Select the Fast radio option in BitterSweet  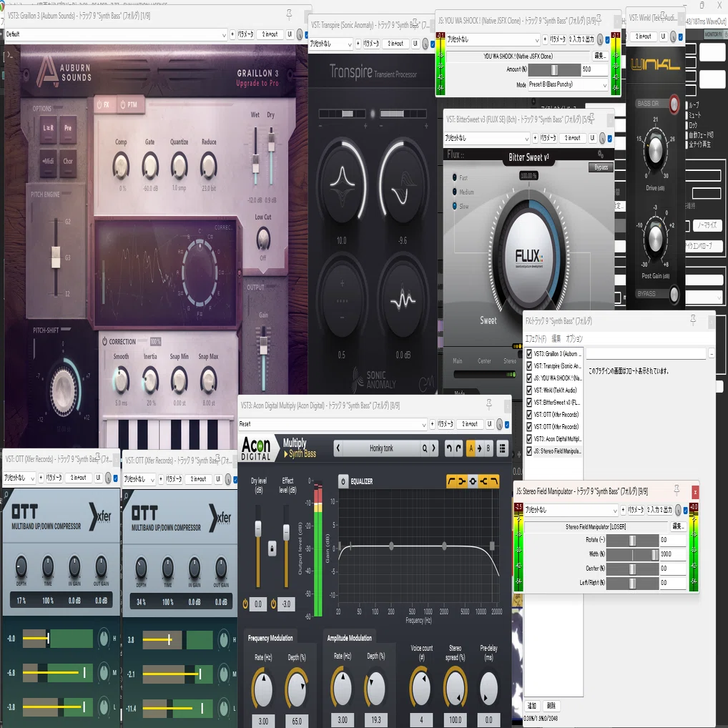tap(455, 177)
